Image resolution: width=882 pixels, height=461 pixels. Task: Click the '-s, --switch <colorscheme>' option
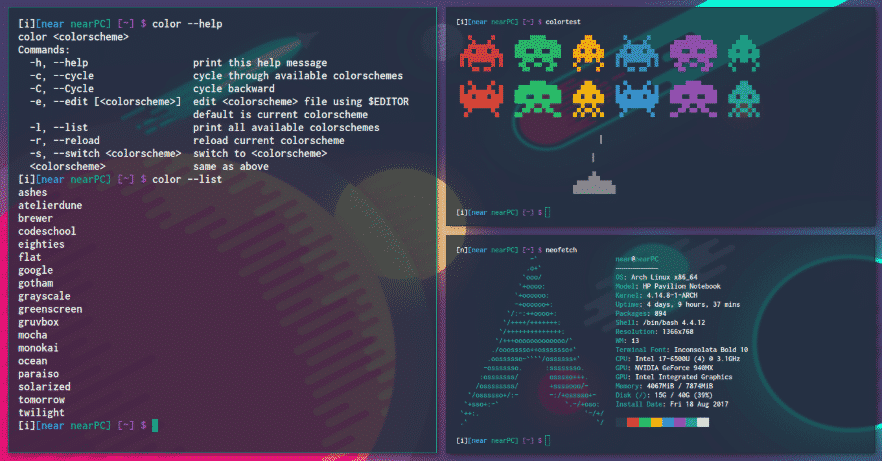(105, 153)
